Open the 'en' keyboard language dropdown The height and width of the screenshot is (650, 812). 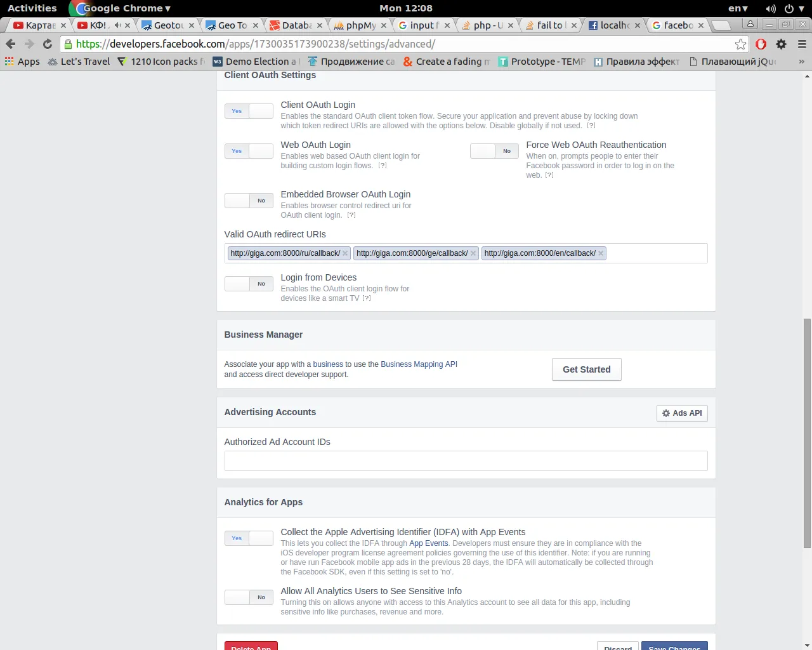[738, 8]
